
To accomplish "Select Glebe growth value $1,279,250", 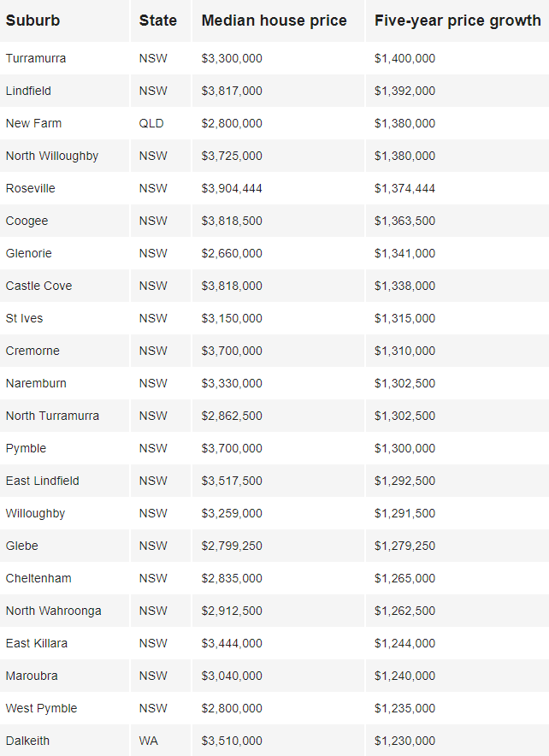I will point(404,546).
